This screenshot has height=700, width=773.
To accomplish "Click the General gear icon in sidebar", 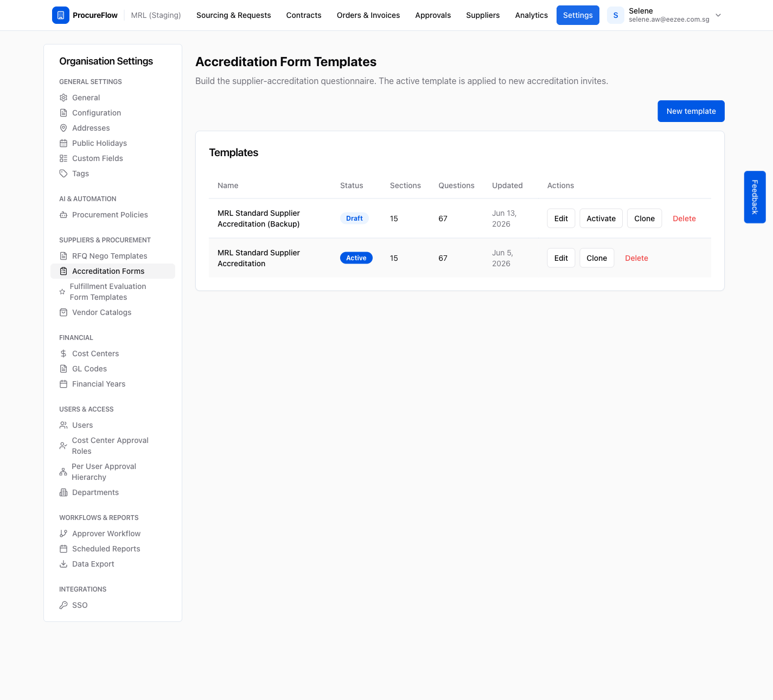I will (63, 98).
